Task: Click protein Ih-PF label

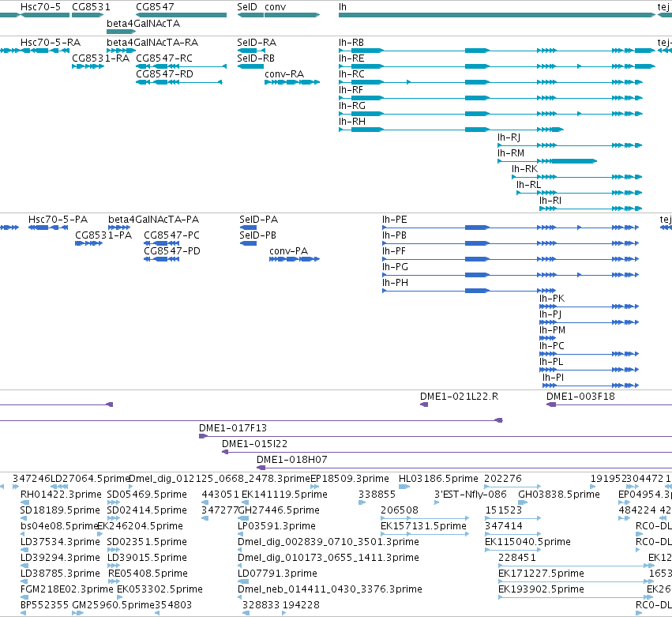Action: click(x=394, y=251)
